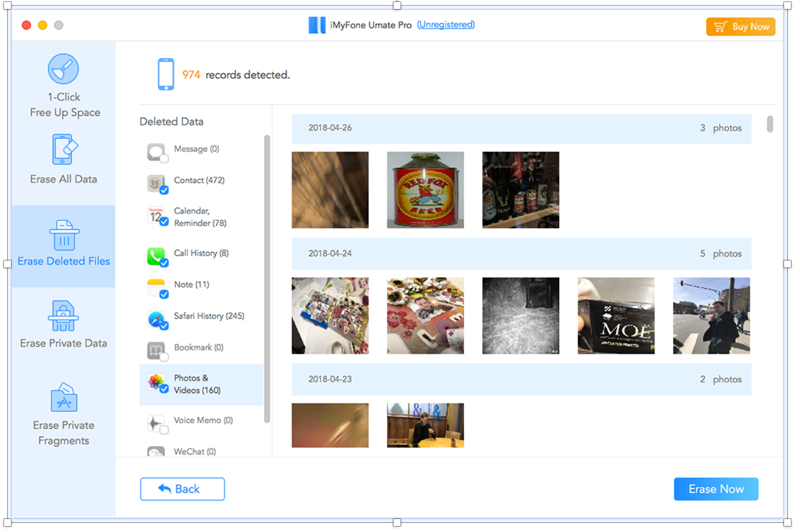Click the iMyFone Umate Pro logo icon
Screen dimensions: 800x532
317,25
